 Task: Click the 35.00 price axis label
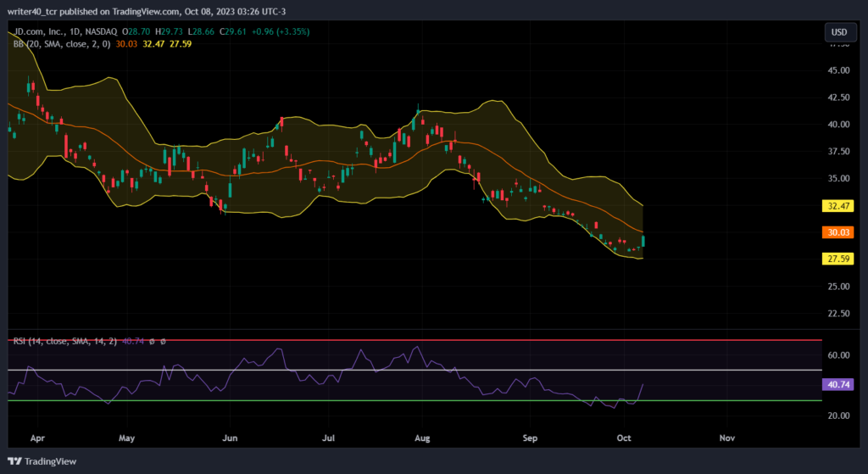pos(838,178)
